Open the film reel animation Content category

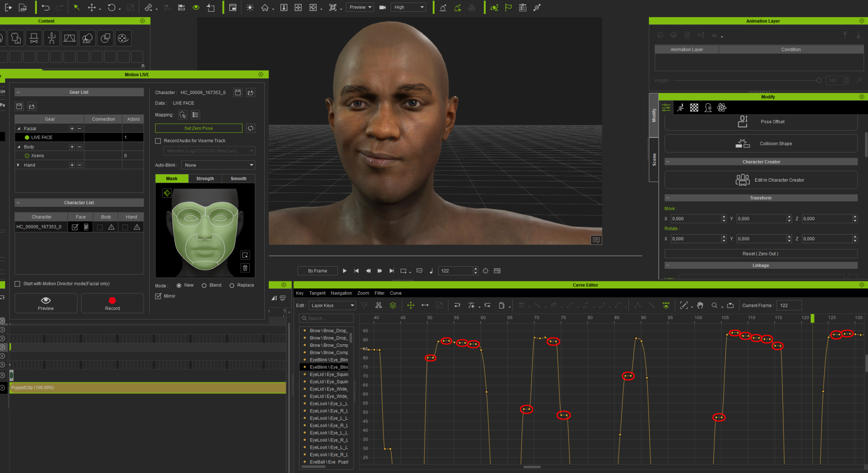click(x=123, y=38)
